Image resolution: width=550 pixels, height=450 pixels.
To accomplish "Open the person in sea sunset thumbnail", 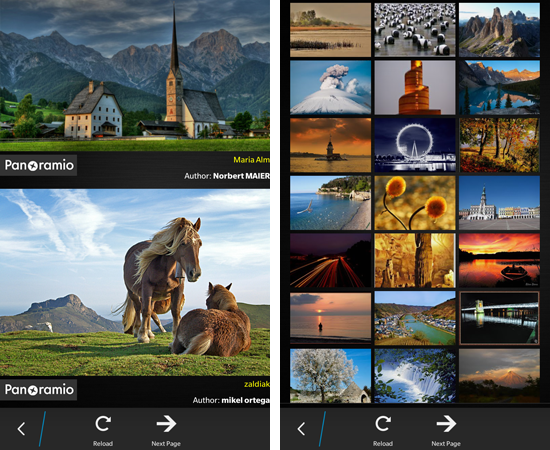I will (x=330, y=318).
